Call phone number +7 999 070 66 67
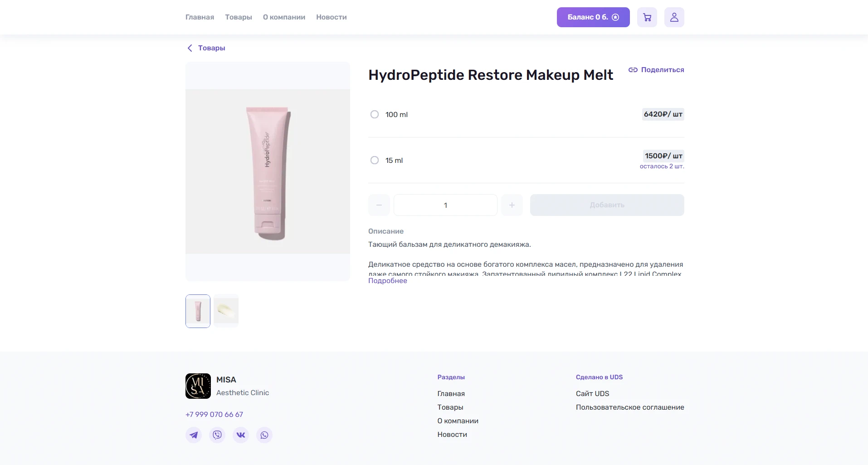Image resolution: width=868 pixels, height=465 pixels. click(x=214, y=415)
